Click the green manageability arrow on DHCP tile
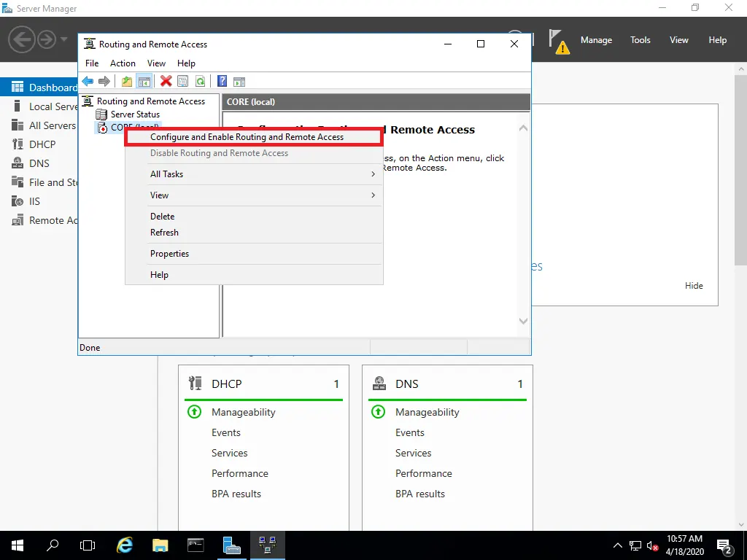Screen dimensions: 747x560 194,411
